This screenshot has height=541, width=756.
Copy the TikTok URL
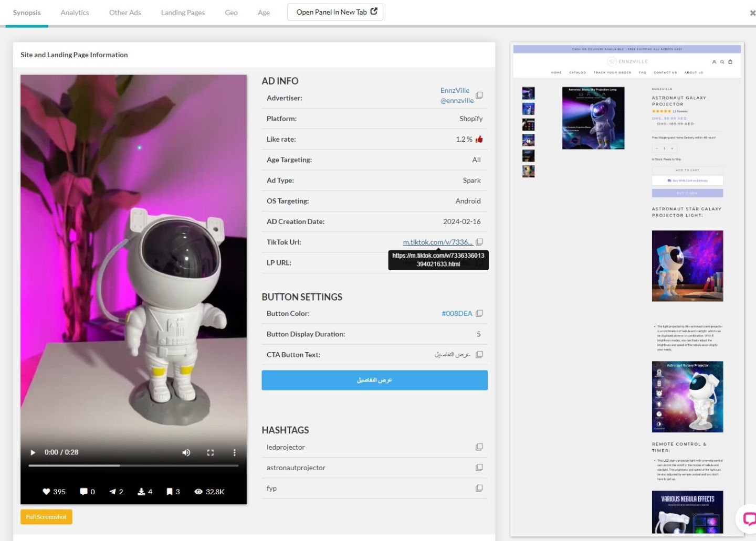(x=479, y=242)
